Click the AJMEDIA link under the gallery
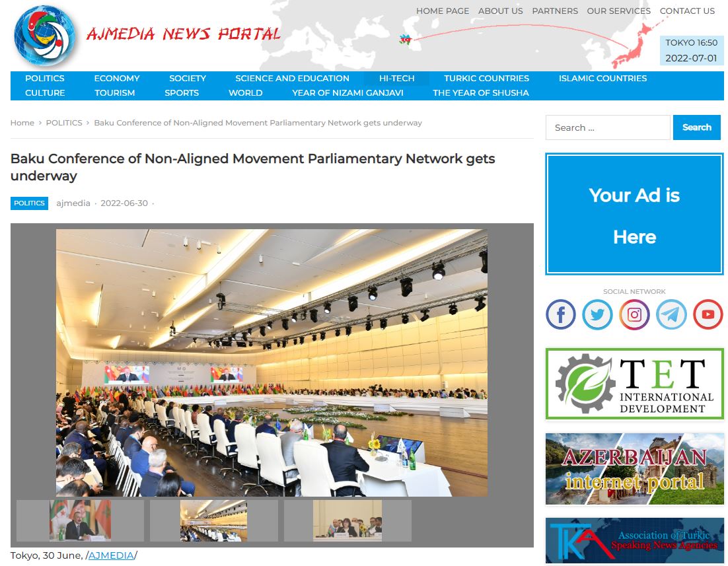728x566 pixels. pyautogui.click(x=111, y=555)
